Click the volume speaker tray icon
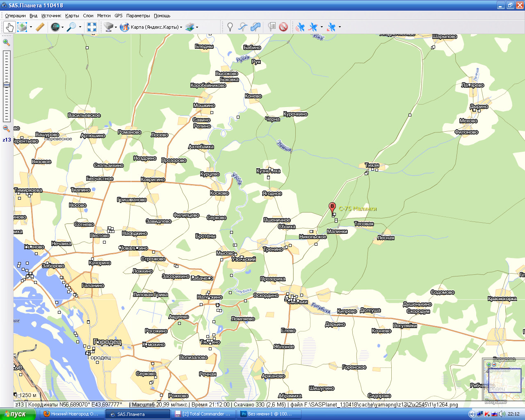 point(502,414)
